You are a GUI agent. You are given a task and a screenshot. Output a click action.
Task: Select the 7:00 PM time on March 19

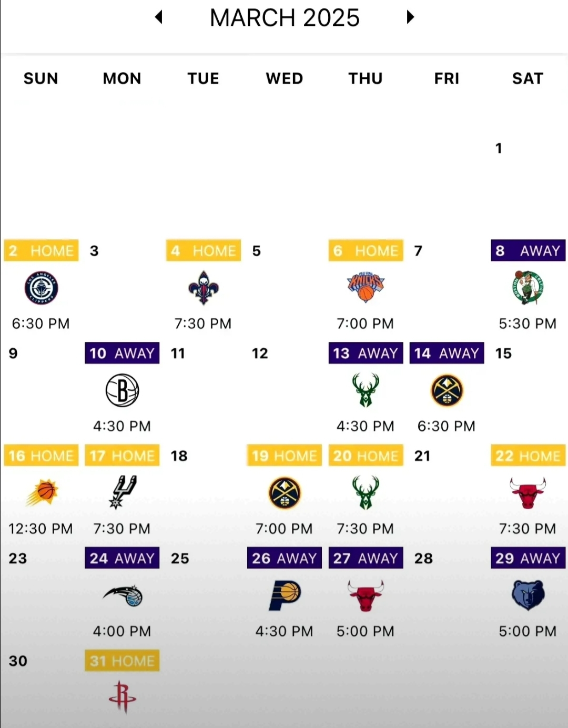(x=285, y=529)
